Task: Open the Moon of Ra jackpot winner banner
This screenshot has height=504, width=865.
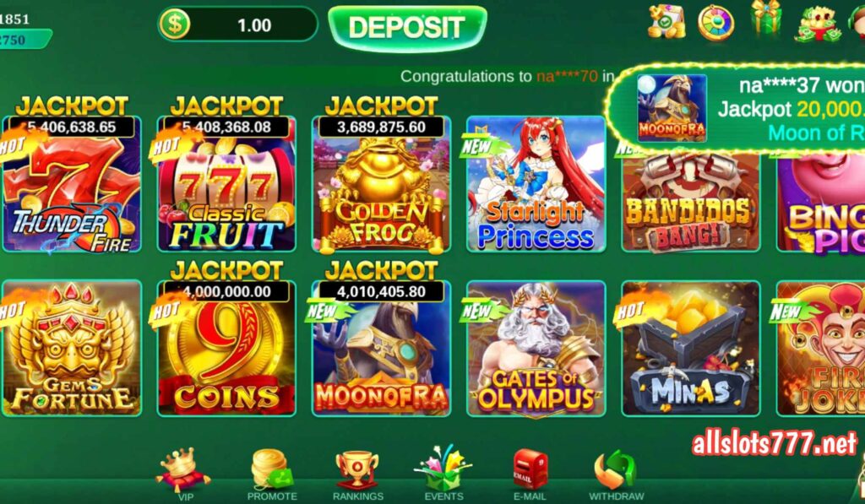Action: tap(737, 109)
